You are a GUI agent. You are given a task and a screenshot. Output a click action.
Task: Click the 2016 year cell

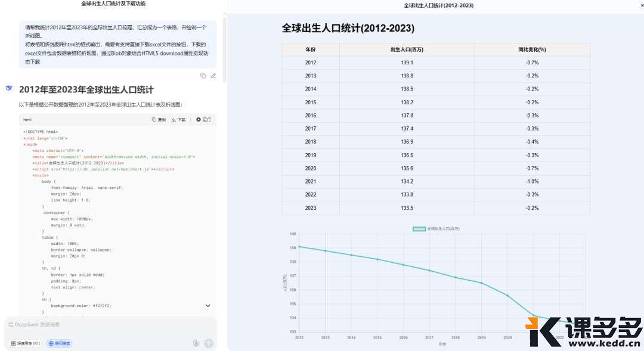click(x=311, y=116)
